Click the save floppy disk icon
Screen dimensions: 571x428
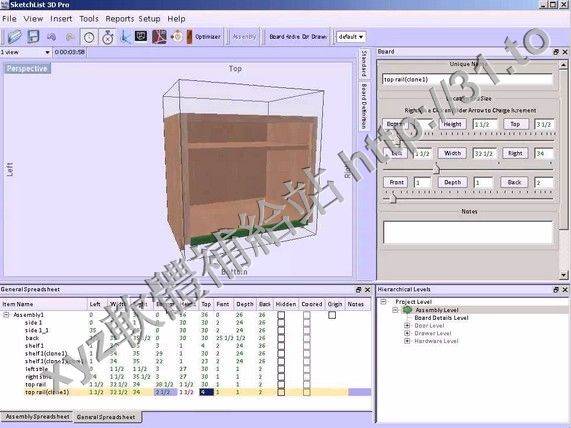33,37
